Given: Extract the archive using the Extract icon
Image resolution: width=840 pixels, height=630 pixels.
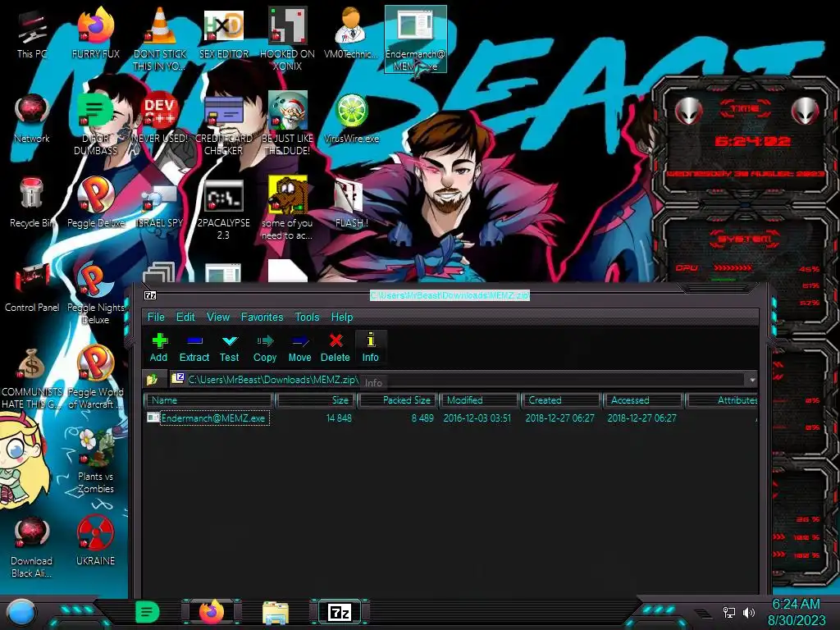Looking at the screenshot, I should [x=194, y=347].
